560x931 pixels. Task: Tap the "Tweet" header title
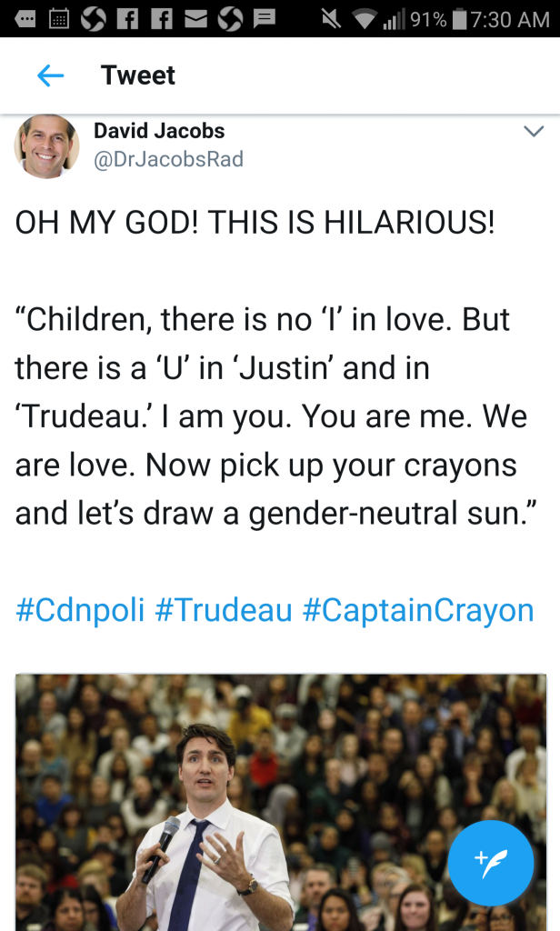pos(138,75)
